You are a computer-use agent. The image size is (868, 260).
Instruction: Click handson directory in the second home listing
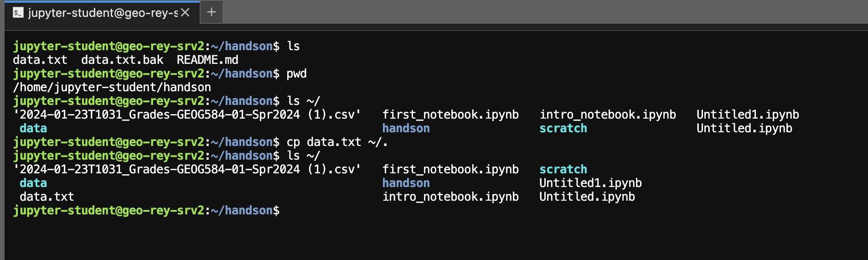click(x=406, y=183)
